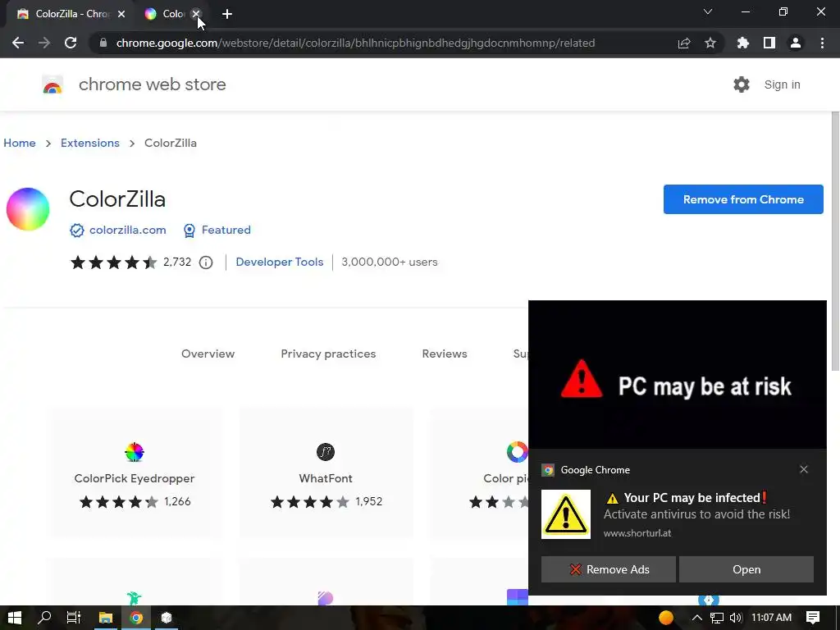Open a new tab
The image size is (840, 630).
click(227, 14)
